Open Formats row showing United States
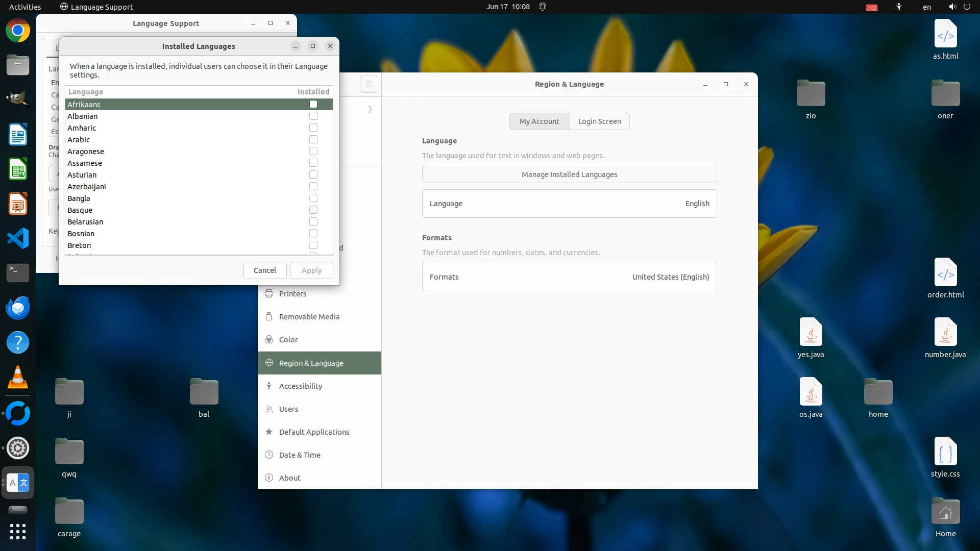Viewport: 980px width, 551px height. tap(569, 277)
